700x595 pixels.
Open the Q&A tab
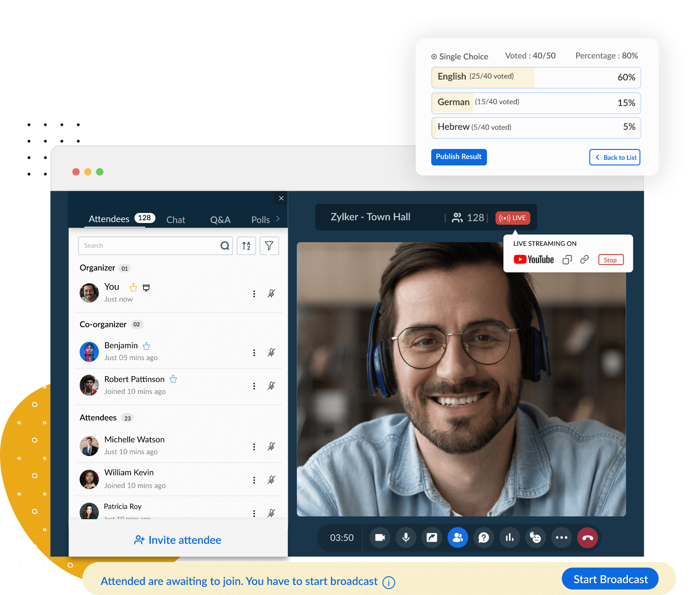tap(220, 219)
